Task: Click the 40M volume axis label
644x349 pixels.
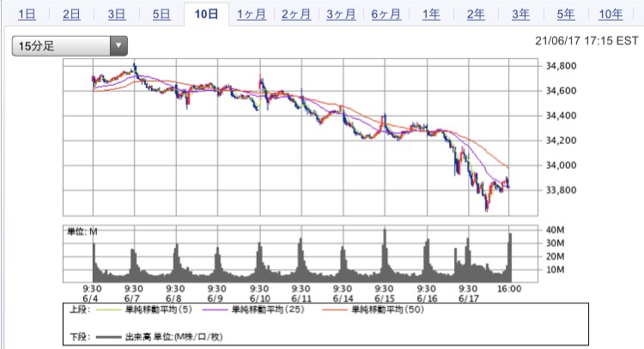Action: coord(555,230)
